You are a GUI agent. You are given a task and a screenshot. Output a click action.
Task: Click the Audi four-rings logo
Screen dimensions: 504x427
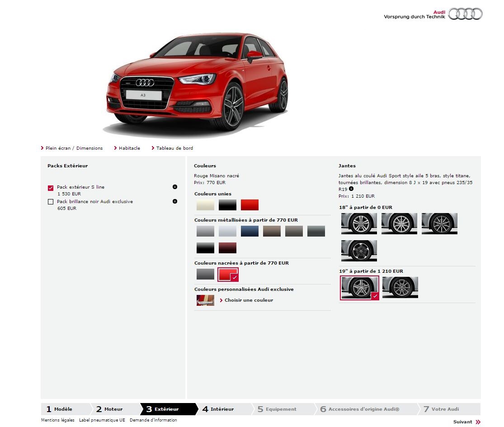[465, 14]
